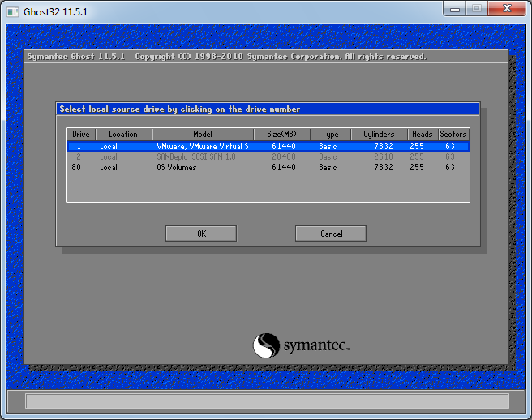This screenshot has width=532, height=420.
Task: Click the OS Volumes model cell
Action: (177, 167)
